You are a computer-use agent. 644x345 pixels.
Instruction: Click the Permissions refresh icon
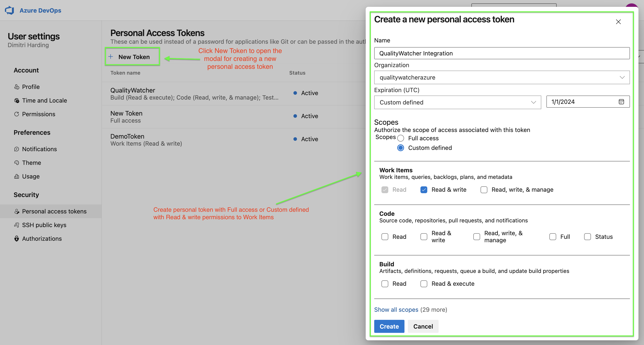click(x=17, y=114)
